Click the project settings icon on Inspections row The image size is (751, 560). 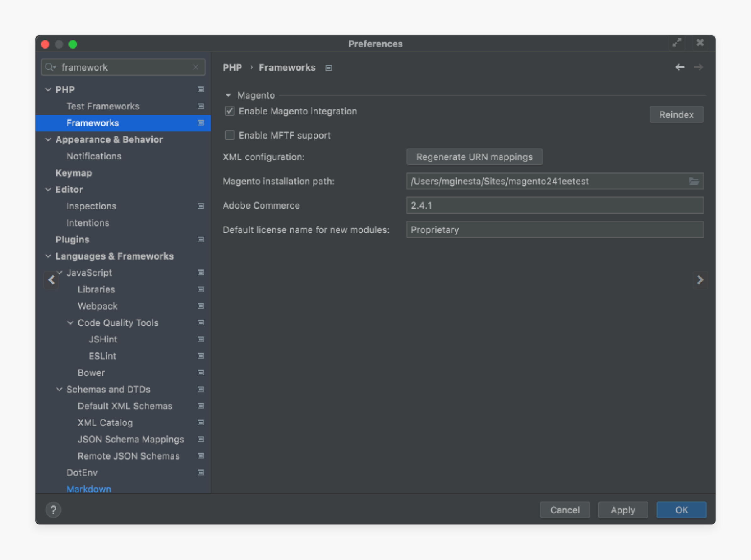point(201,206)
